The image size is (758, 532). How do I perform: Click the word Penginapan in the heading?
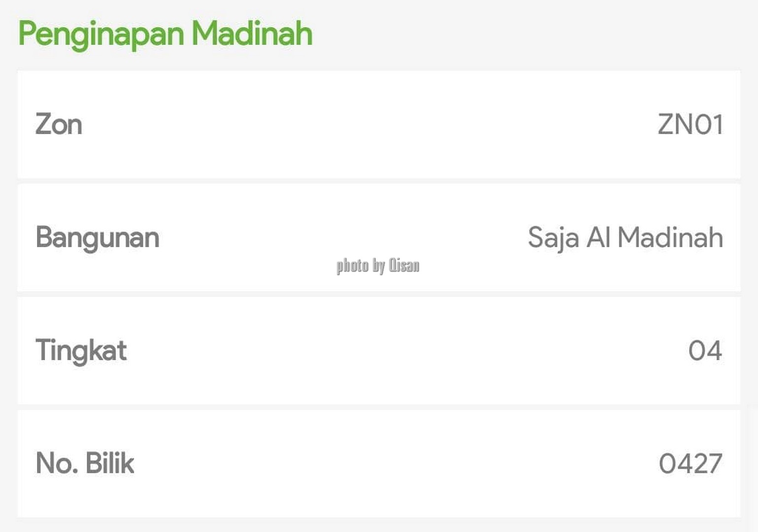point(101,34)
